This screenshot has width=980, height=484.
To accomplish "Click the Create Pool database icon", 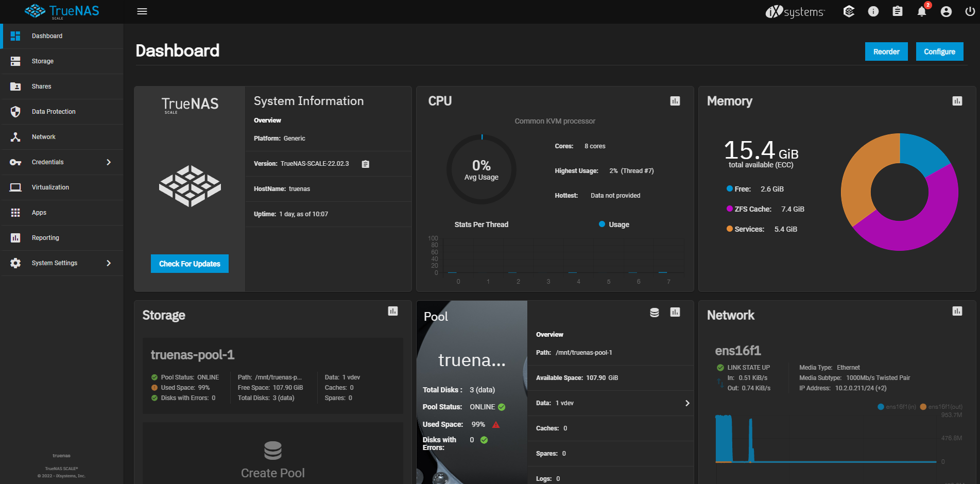I will 273,451.
